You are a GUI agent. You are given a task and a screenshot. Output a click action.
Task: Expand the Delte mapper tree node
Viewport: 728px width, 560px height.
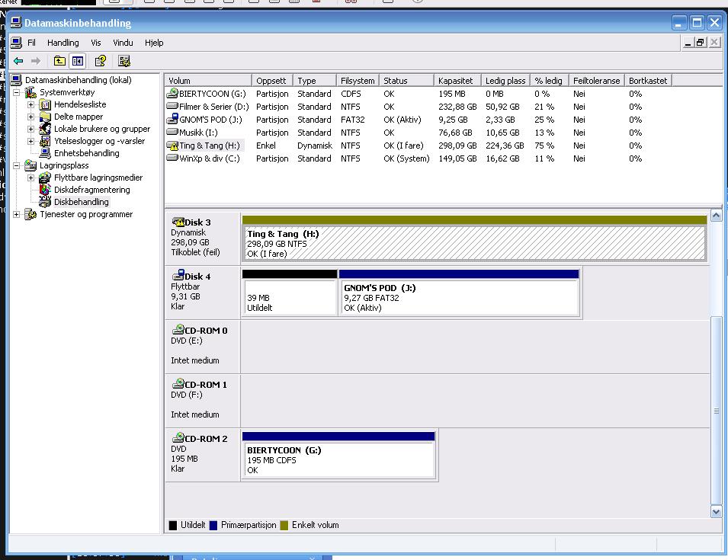(x=30, y=117)
